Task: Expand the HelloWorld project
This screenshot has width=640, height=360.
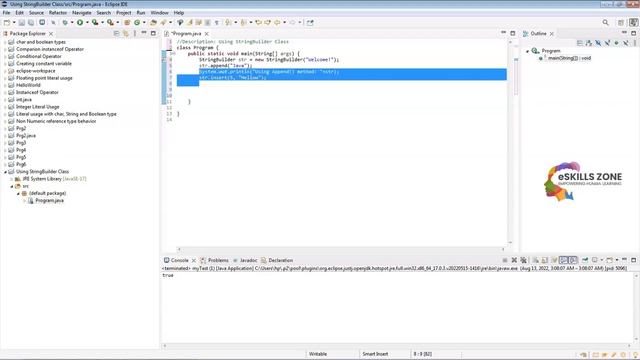Action: pos(5,85)
